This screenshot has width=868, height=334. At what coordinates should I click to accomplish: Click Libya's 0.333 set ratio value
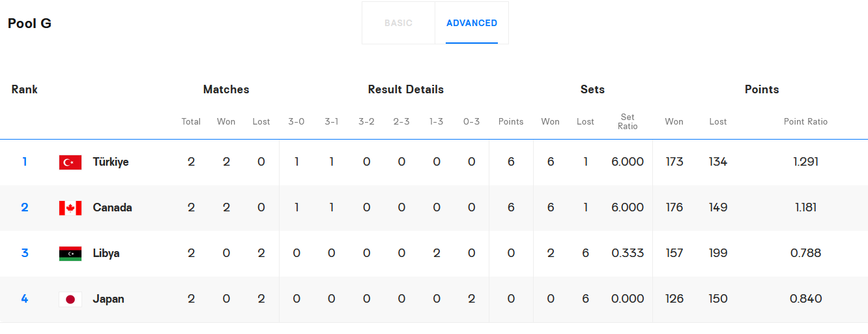628,253
